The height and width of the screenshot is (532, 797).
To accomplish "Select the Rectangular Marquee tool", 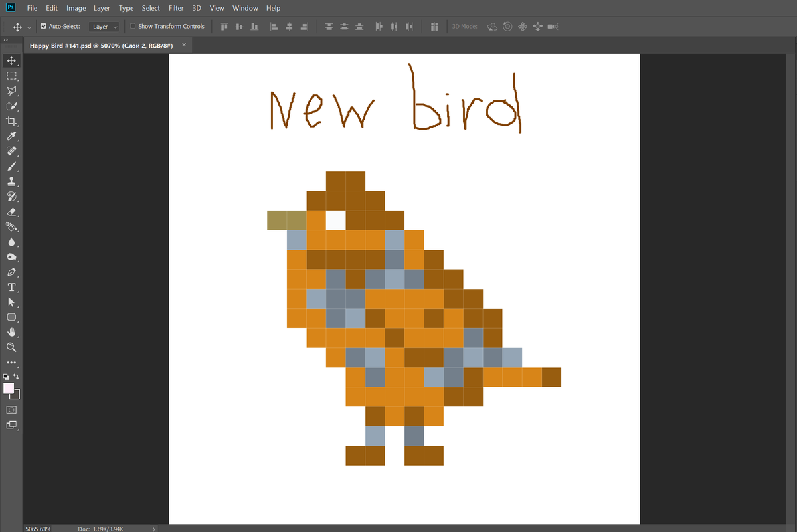I will (x=11, y=76).
